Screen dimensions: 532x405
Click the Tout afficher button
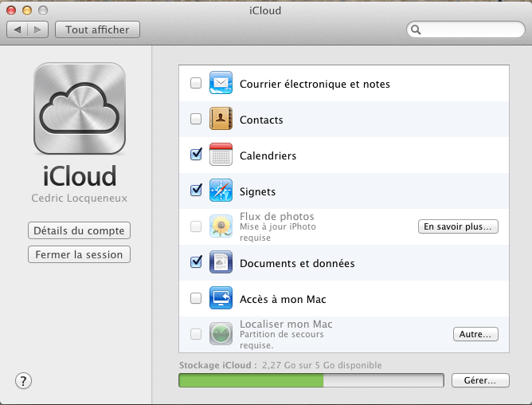[97, 30]
